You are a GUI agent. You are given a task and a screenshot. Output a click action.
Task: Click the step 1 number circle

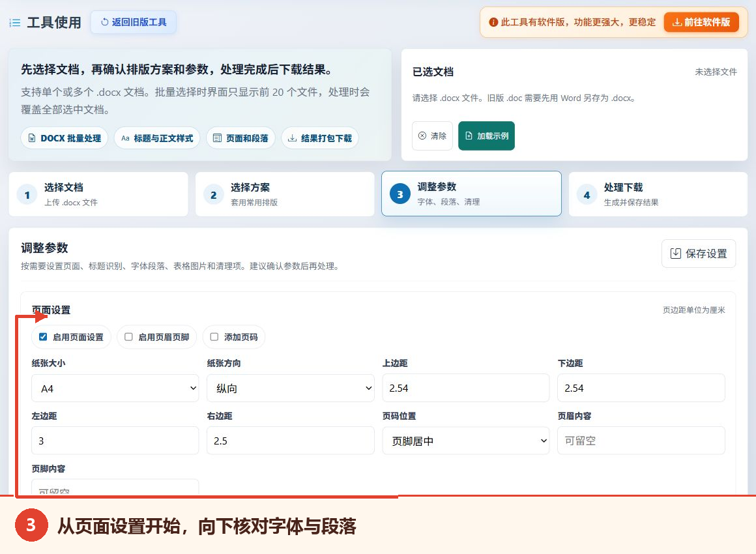point(27,195)
